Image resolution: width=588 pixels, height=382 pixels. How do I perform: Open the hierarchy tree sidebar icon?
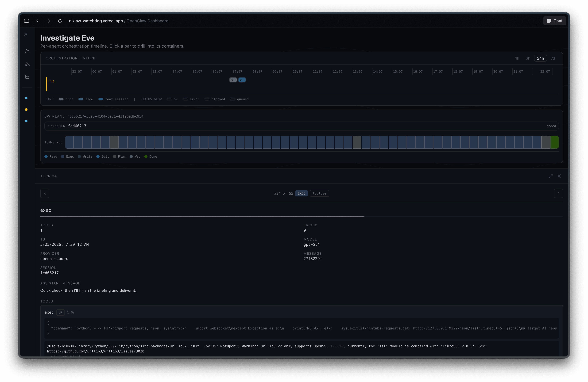27,64
